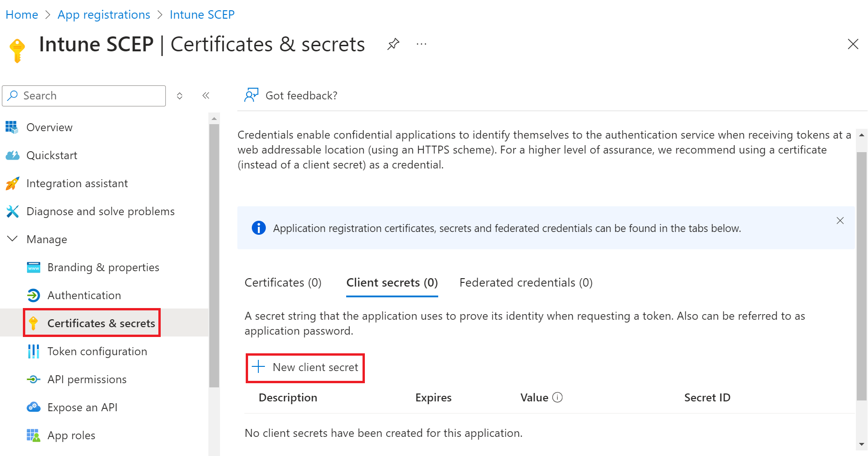Open the more options ellipsis menu

(x=421, y=44)
